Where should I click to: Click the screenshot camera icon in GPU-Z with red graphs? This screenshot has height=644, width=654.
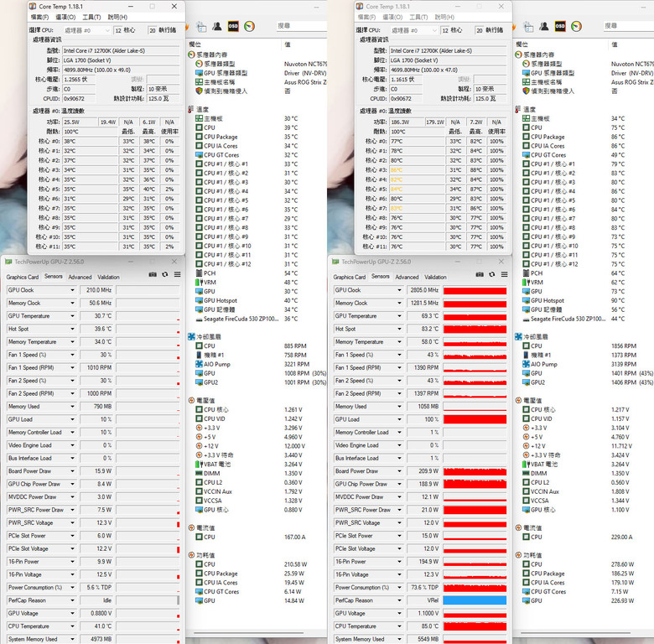click(x=480, y=274)
